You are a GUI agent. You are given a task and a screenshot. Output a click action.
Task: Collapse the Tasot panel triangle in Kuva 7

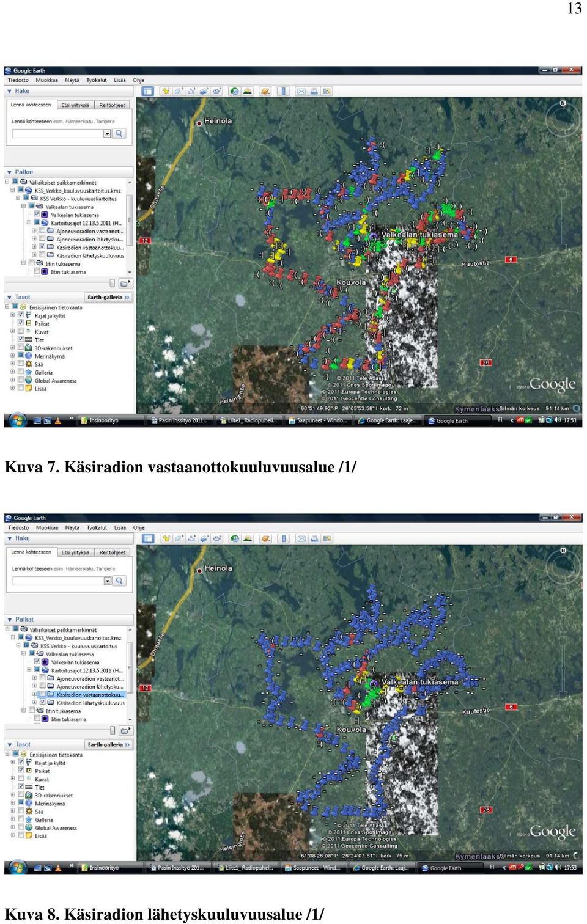pos(9,298)
